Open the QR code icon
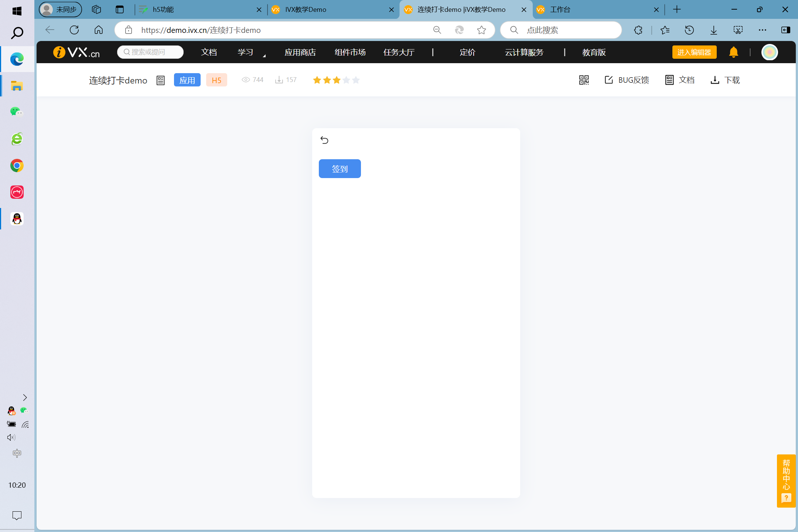This screenshot has width=798, height=532. coord(584,80)
